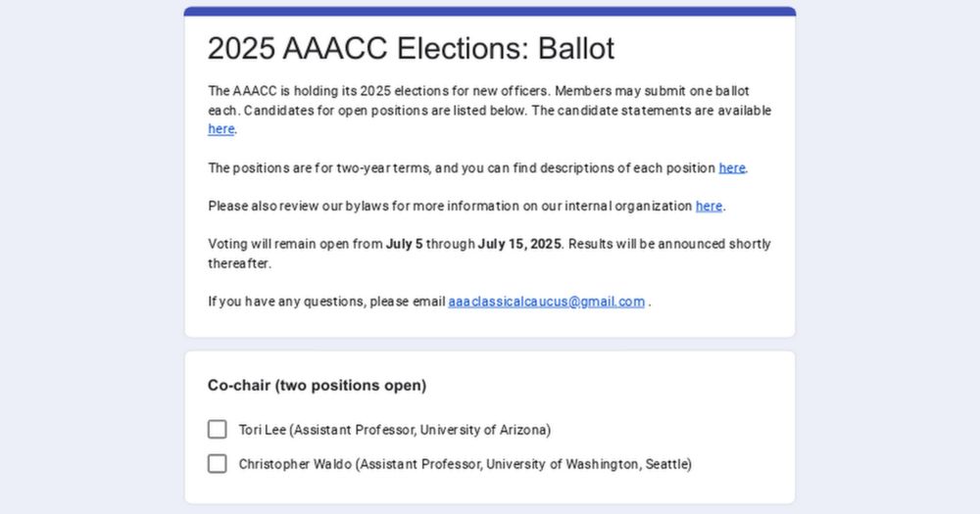
Task: Open the candidate statements 'here' link
Action: tap(221, 129)
